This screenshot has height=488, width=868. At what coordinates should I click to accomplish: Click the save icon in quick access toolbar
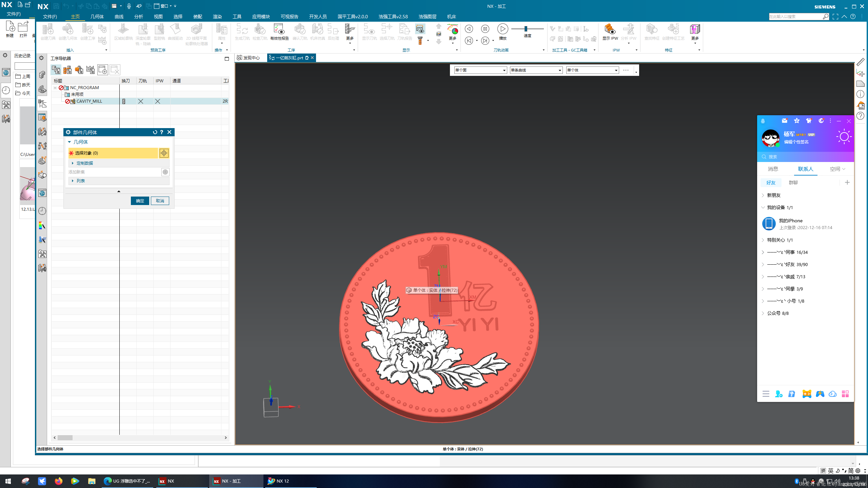coord(56,6)
